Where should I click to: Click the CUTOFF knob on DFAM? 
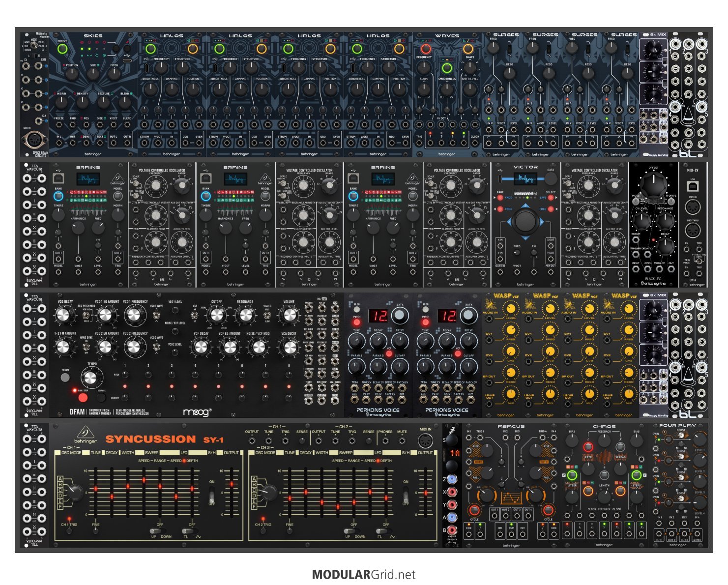[x=217, y=315]
